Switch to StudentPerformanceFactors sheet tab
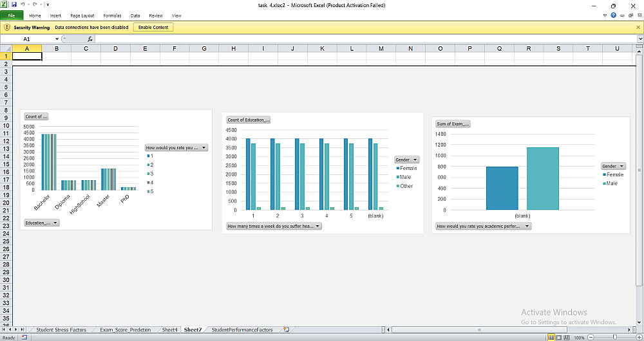The image size is (644, 341). pos(242,329)
